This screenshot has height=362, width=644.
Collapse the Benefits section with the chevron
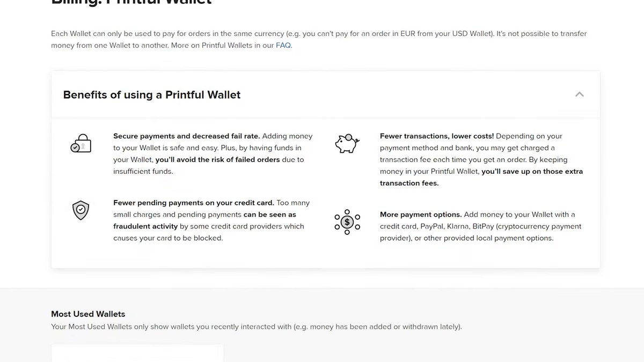tap(579, 94)
